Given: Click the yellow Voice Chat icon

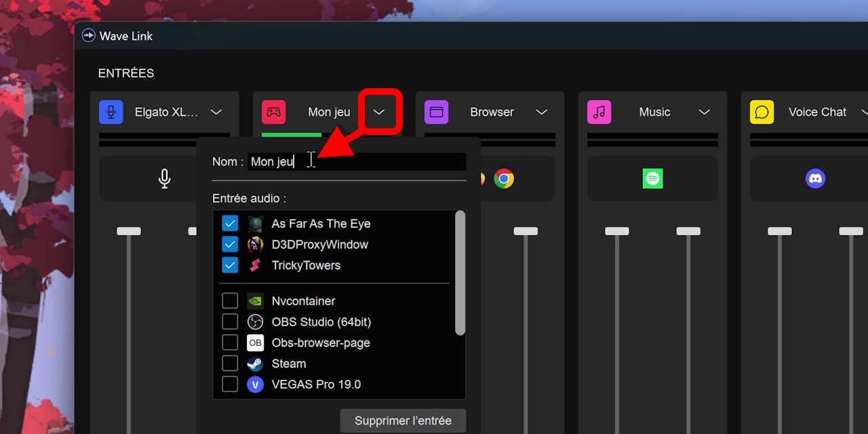Looking at the screenshot, I should [762, 112].
